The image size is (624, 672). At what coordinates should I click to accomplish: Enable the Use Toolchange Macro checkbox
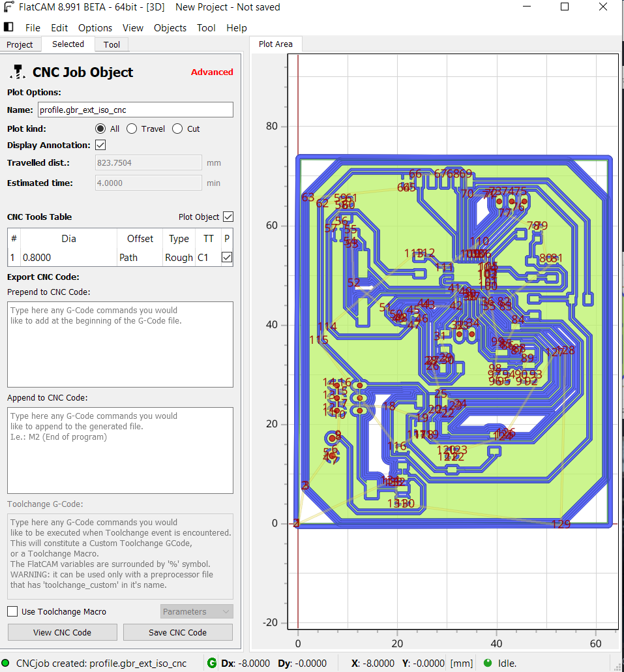coord(12,611)
